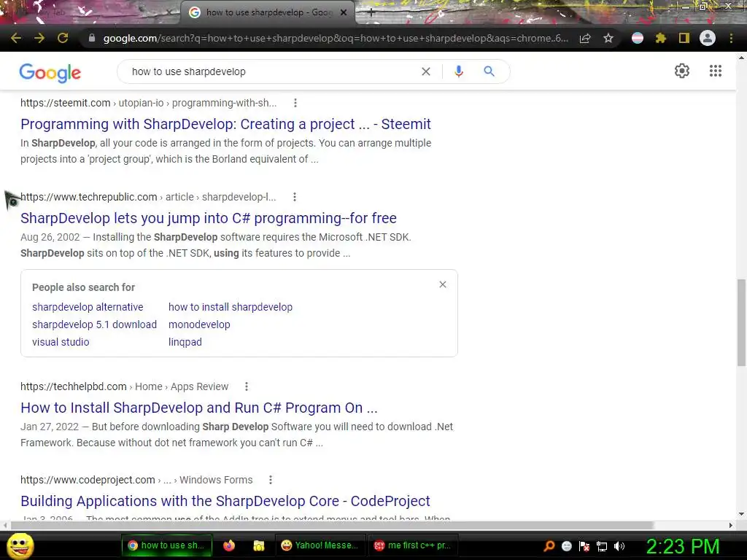The image size is (747, 560).
Task: Click the techrepublic.com URL breadcrumb
Action: [x=148, y=197]
